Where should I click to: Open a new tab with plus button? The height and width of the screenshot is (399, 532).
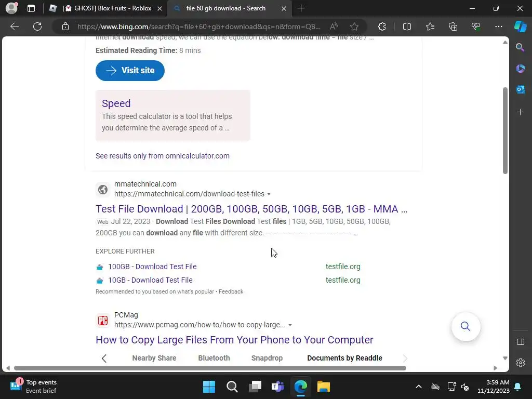301,8
